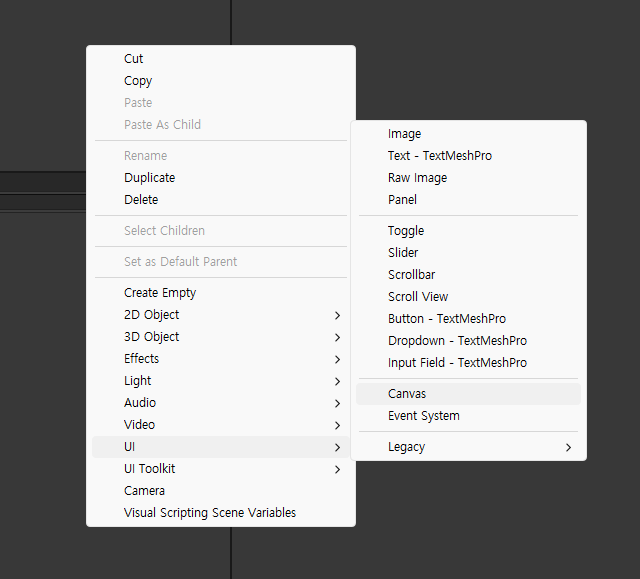This screenshot has width=640, height=579.
Task: Create a Camera from the menu
Action: (221, 491)
